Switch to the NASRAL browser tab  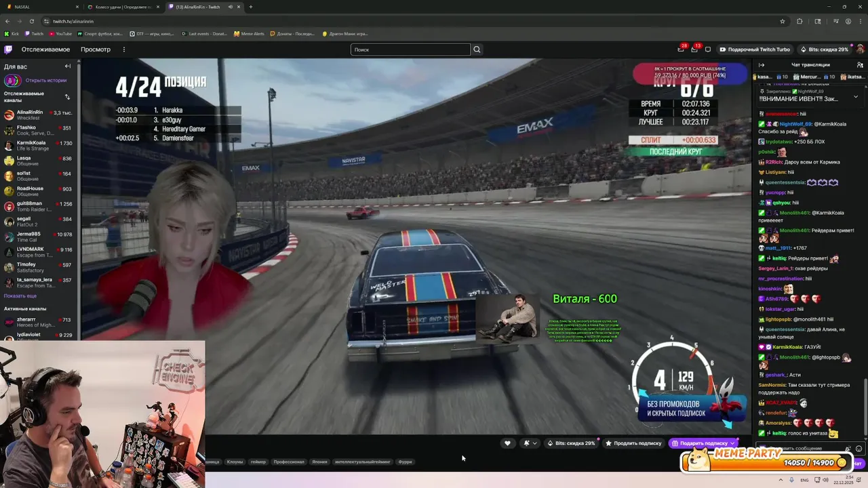pos(39,7)
